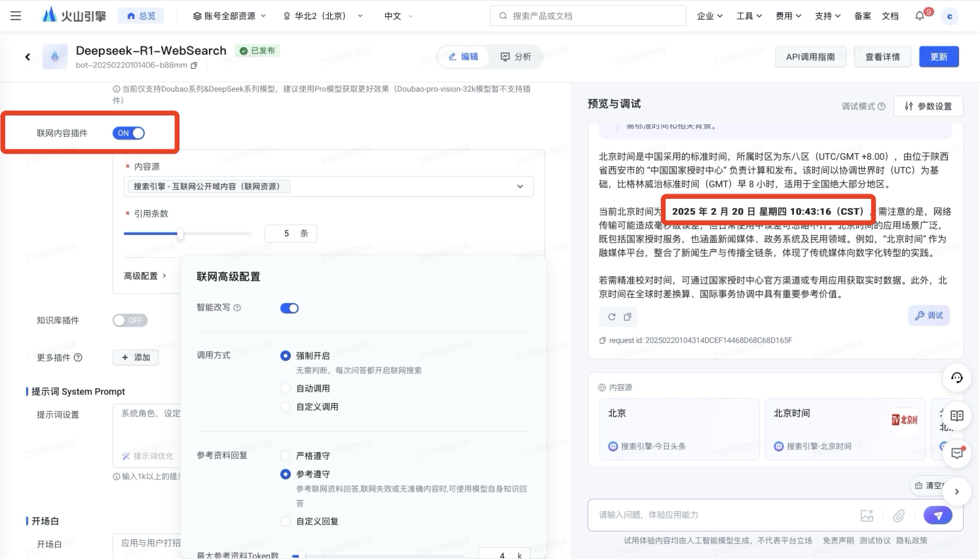Image resolution: width=980 pixels, height=559 pixels.
Task: Copy the bot ID with copy icon
Action: (194, 65)
